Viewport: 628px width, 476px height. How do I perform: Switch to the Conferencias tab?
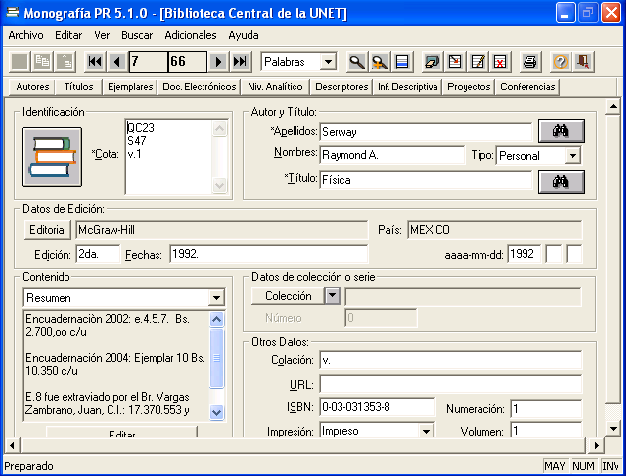click(x=528, y=87)
